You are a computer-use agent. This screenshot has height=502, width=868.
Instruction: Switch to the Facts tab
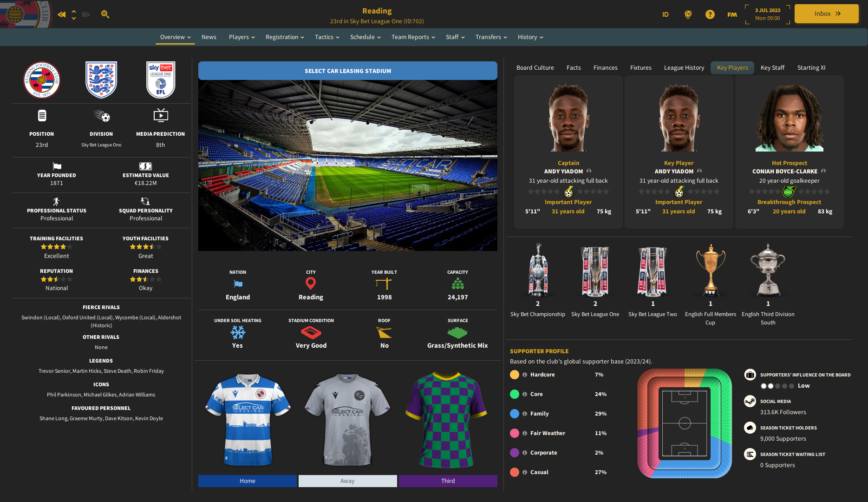pos(574,68)
